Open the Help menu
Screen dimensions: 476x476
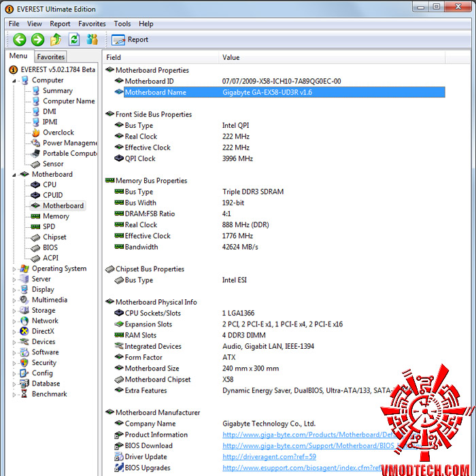pyautogui.click(x=146, y=24)
